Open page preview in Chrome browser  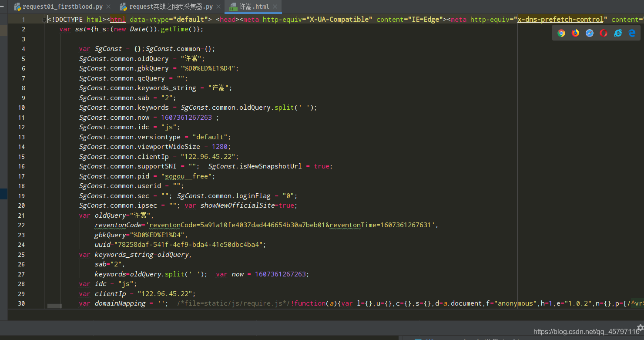[x=561, y=33]
